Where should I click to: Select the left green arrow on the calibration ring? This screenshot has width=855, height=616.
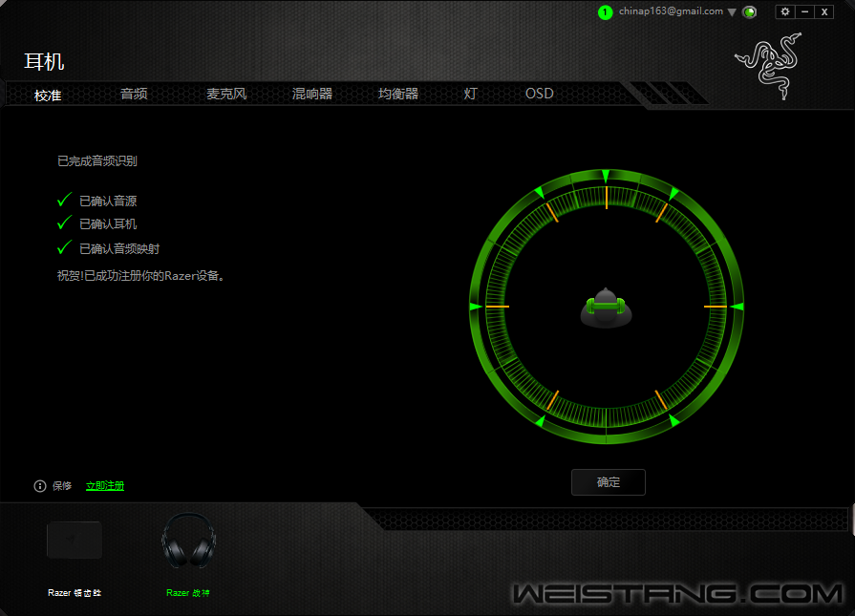click(x=476, y=307)
